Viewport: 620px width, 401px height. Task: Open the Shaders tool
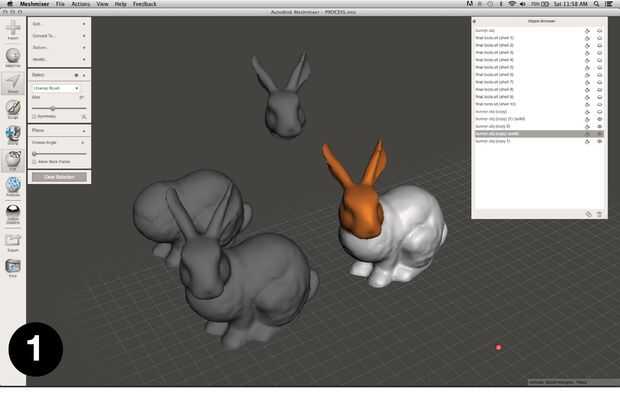tap(13, 213)
